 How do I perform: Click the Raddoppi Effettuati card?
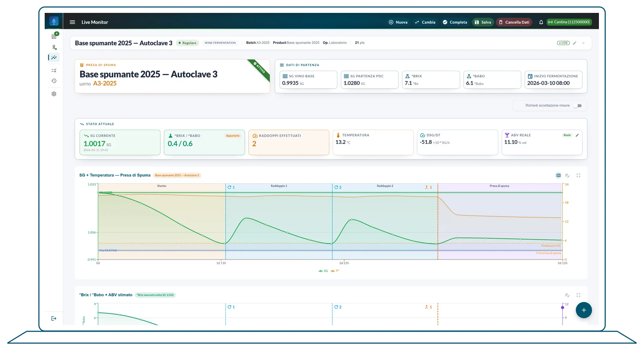coord(289,142)
